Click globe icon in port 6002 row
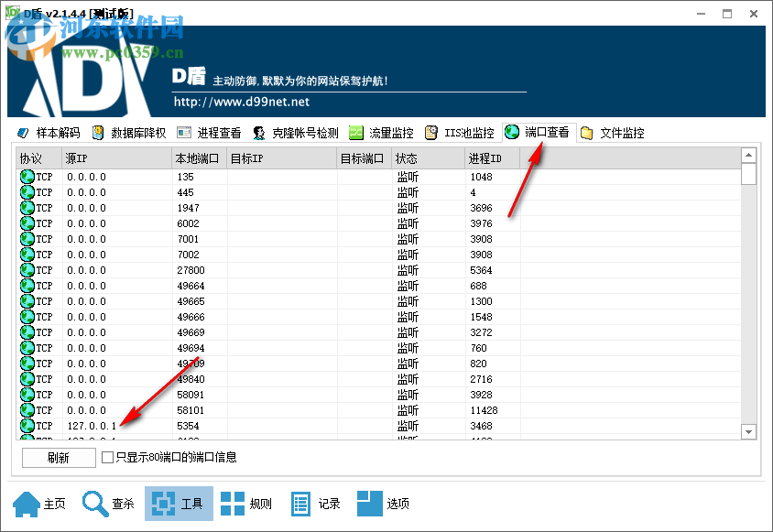Image resolution: width=773 pixels, height=532 pixels. pos(27,223)
